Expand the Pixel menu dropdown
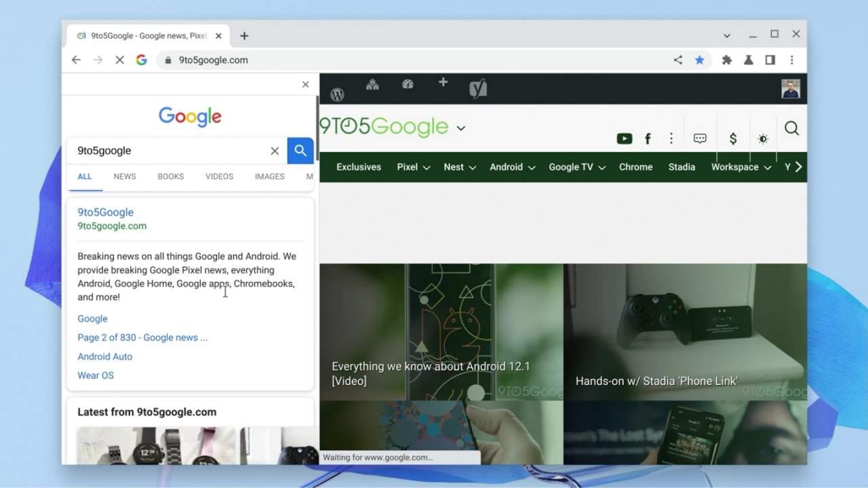 [x=413, y=167]
